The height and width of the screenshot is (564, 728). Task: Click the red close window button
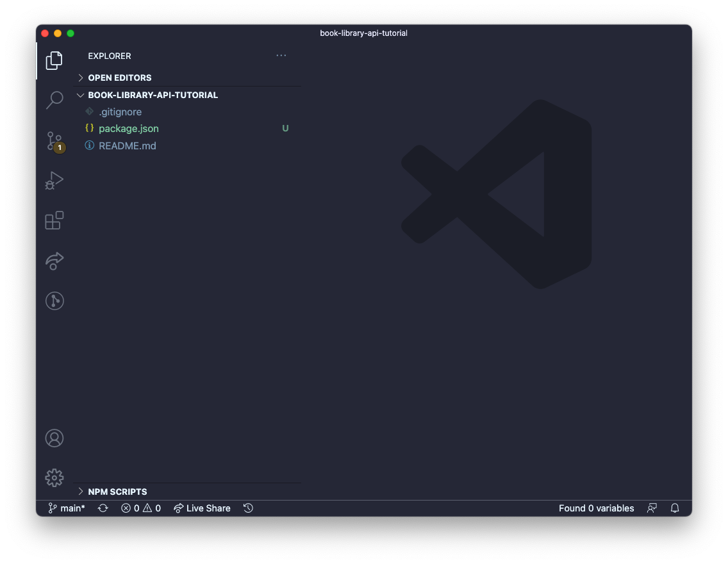(45, 33)
